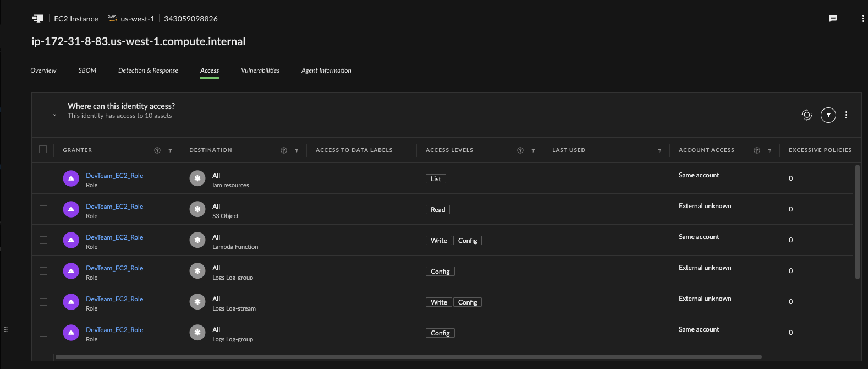Click the Read access level badge
The width and height of the screenshot is (868, 369).
[438, 210]
